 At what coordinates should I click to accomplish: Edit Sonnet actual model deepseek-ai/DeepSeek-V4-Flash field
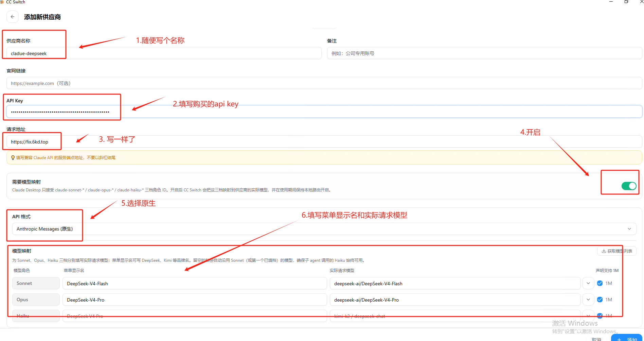point(455,283)
